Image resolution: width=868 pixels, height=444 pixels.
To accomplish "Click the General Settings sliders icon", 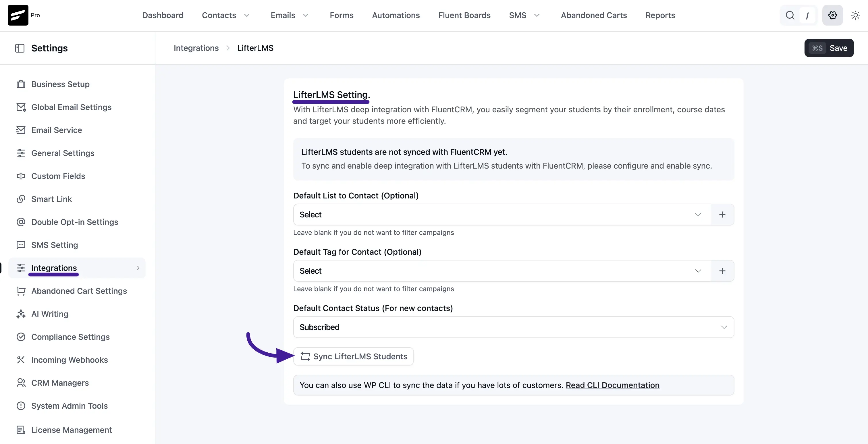I will (21, 153).
